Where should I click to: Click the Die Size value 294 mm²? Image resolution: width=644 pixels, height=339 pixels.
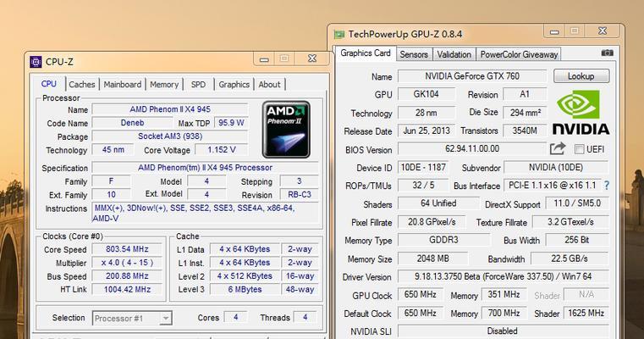click(525, 113)
